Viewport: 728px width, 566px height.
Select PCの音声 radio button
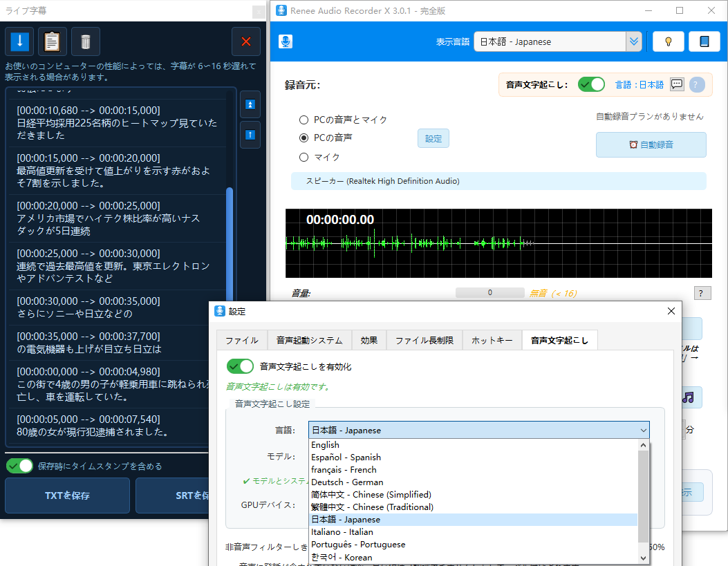304,138
